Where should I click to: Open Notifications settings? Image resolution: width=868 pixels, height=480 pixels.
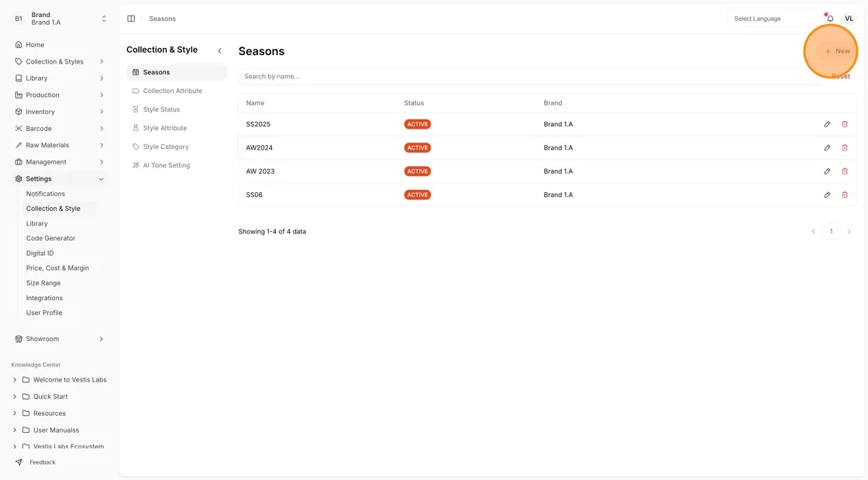coord(46,194)
